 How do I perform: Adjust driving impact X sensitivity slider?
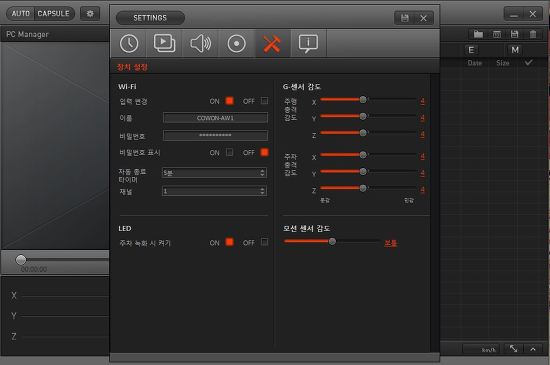tap(363, 100)
